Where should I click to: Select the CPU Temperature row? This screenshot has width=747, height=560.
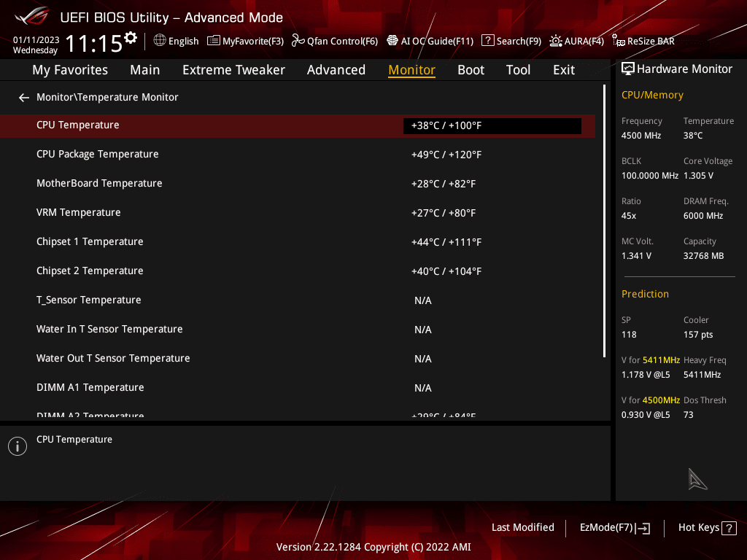tap(298, 125)
